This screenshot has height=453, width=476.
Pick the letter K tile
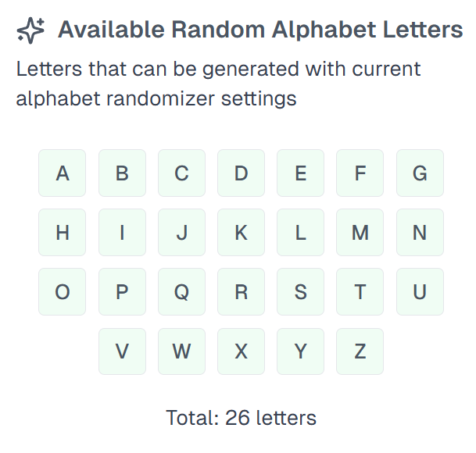point(241,233)
